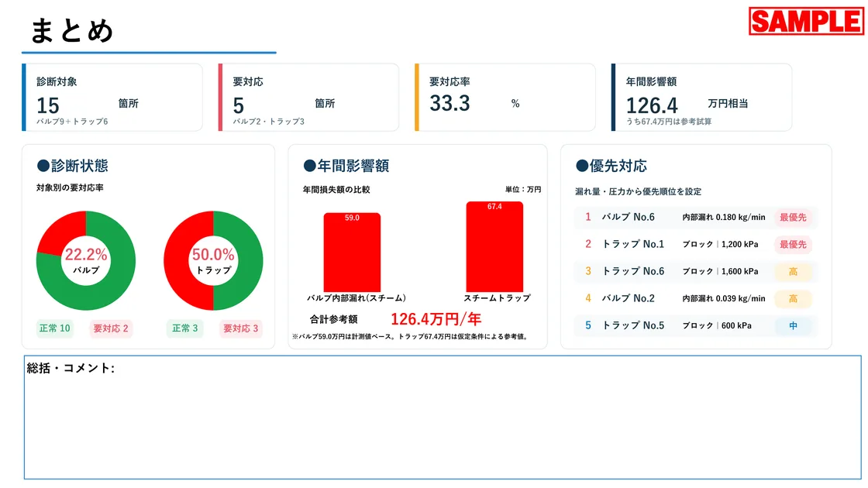Click the ●診断状態 section heading

click(73, 166)
